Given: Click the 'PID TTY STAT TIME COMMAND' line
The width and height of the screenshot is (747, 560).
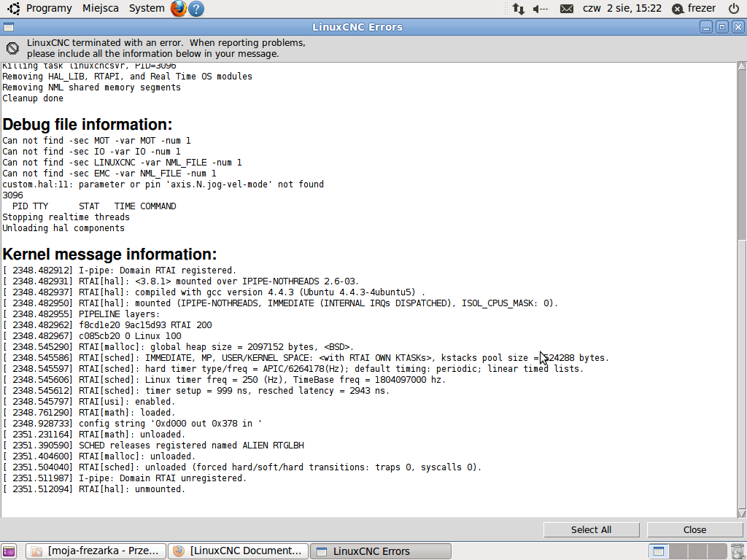Looking at the screenshot, I should pyautogui.click(x=94, y=206).
